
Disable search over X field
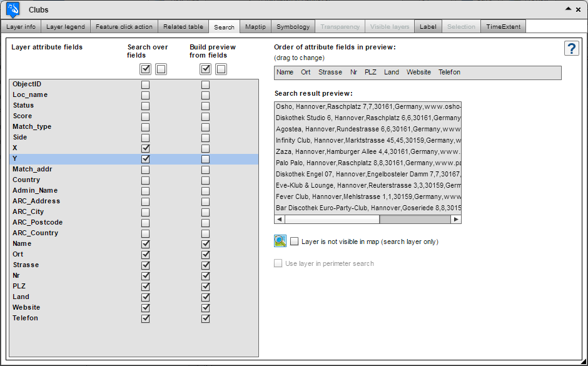click(146, 148)
